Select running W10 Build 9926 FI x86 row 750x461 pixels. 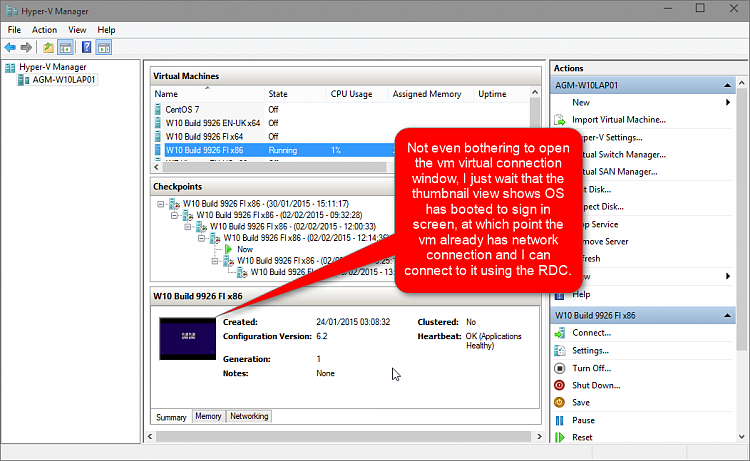pyautogui.click(x=273, y=150)
